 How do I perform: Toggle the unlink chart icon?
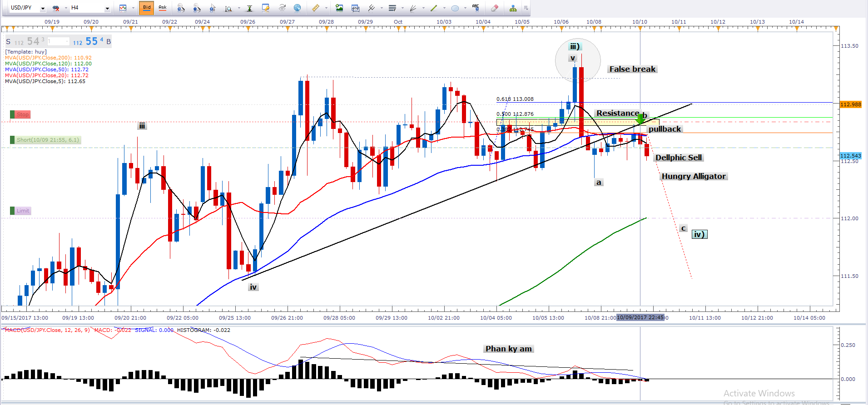(x=56, y=8)
